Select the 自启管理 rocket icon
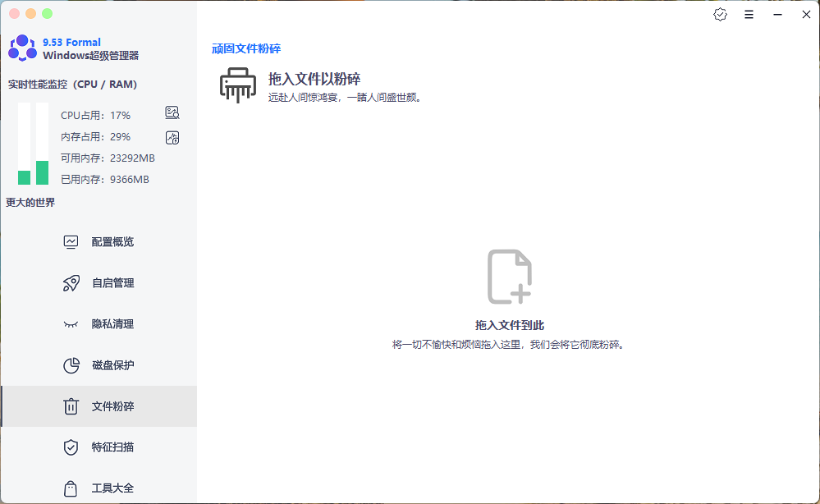 click(69, 282)
